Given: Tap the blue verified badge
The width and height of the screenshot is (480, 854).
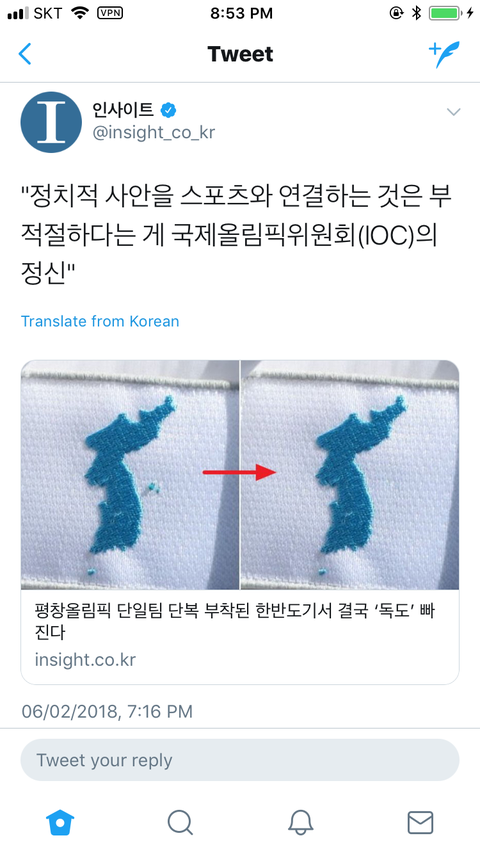Looking at the screenshot, I should tap(168, 111).
